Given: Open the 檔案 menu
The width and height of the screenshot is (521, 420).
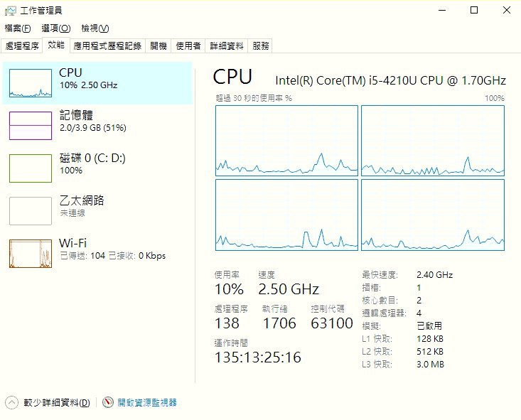Looking at the screenshot, I should coord(18,28).
